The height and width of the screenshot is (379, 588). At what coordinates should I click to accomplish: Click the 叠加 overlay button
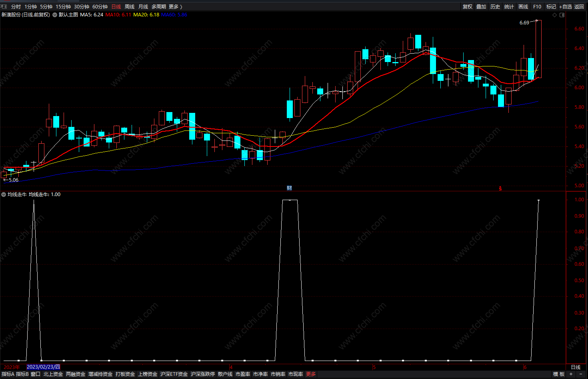tap(481, 6)
